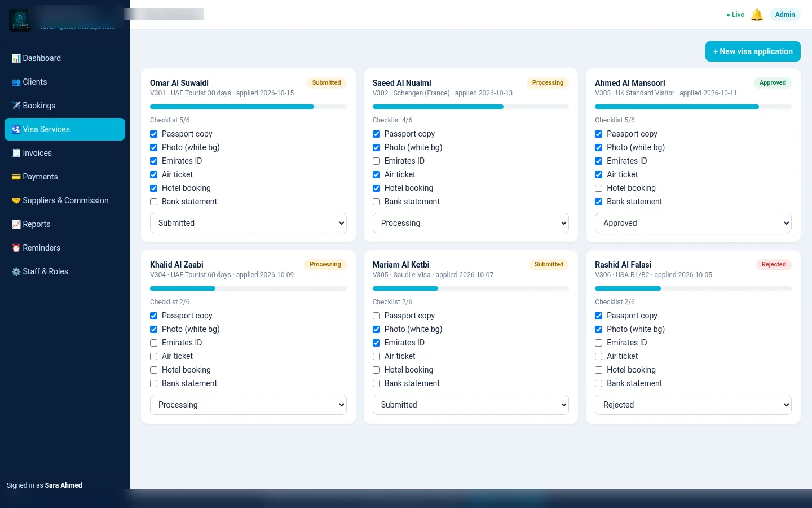Click the Rejected badge on Rashid's card

(774, 264)
